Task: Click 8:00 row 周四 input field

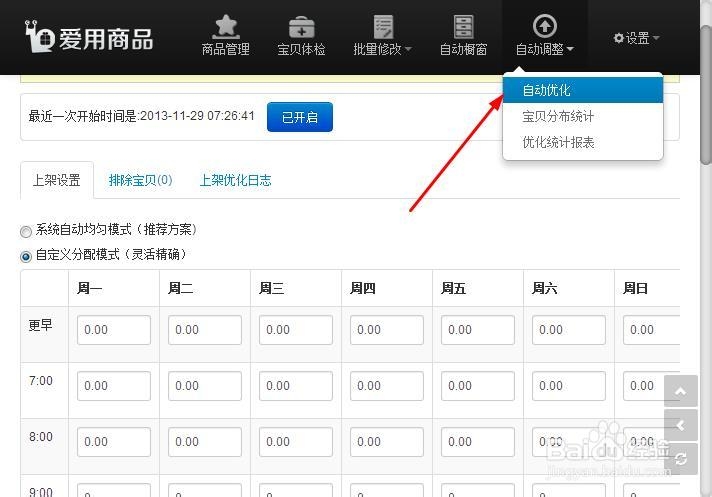Action: coord(387,442)
